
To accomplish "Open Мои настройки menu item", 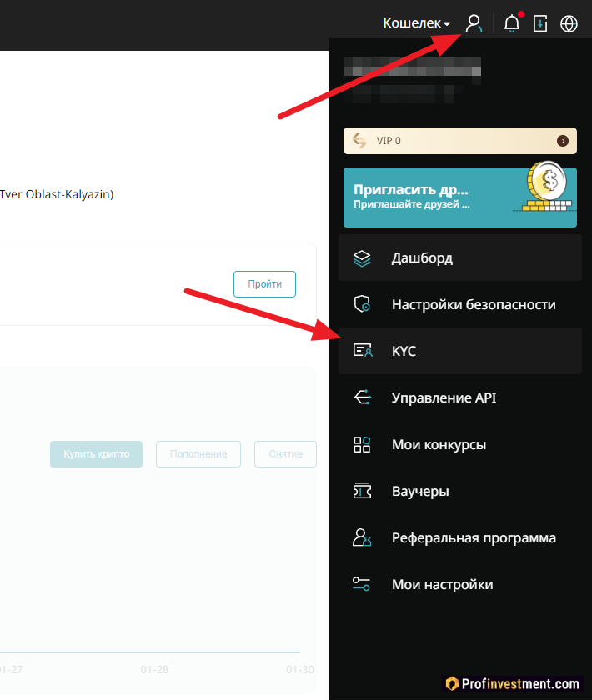I will pos(460,584).
